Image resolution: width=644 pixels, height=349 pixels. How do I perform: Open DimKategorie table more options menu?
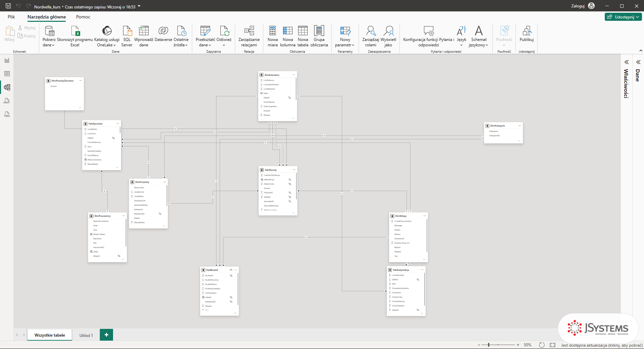[520, 126]
